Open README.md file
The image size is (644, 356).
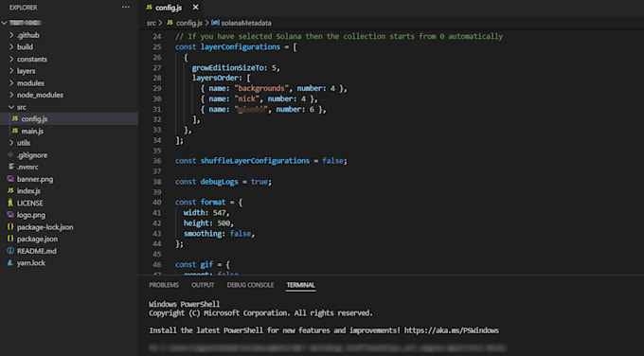pyautogui.click(x=37, y=251)
